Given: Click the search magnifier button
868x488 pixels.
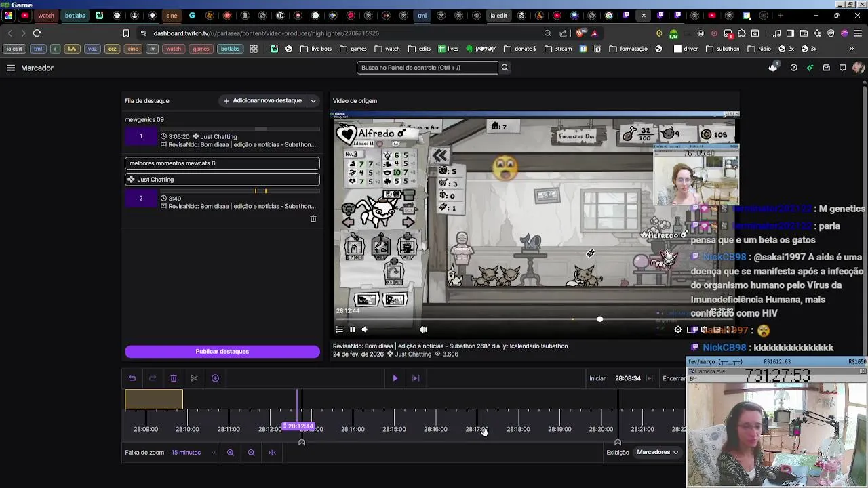Looking at the screenshot, I should pos(505,68).
